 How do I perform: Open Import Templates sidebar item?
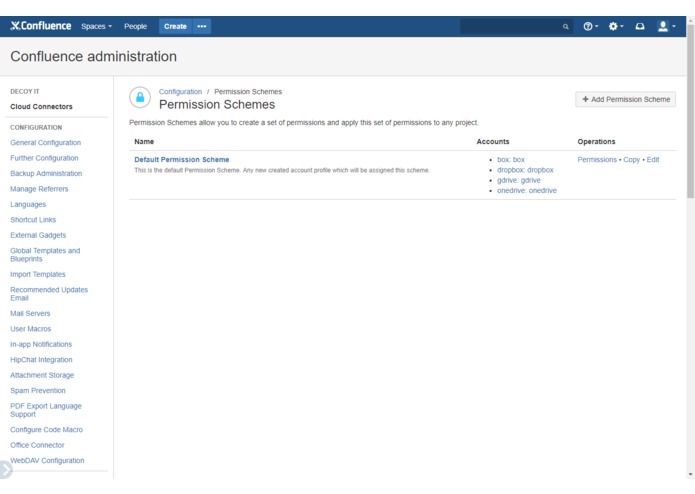pos(38,274)
